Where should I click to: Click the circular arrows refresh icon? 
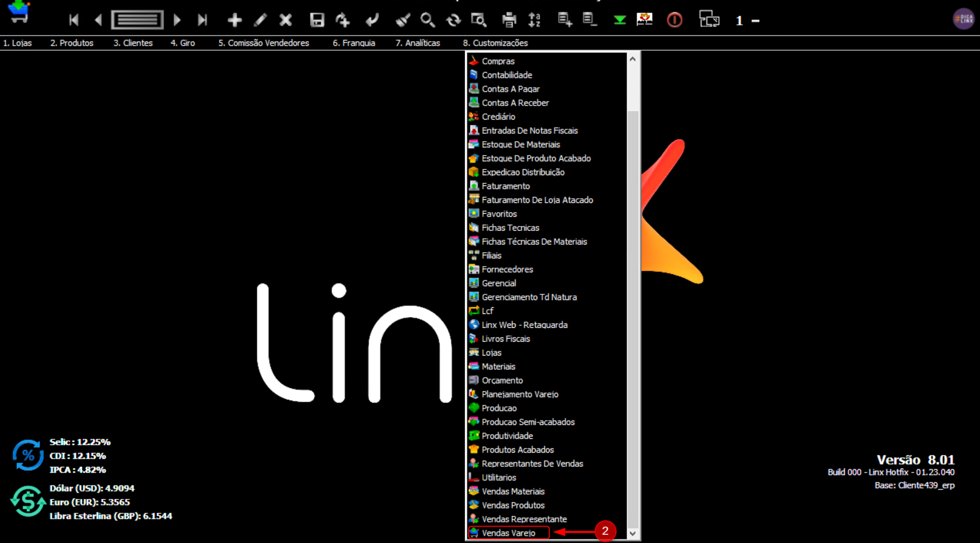click(x=453, y=20)
